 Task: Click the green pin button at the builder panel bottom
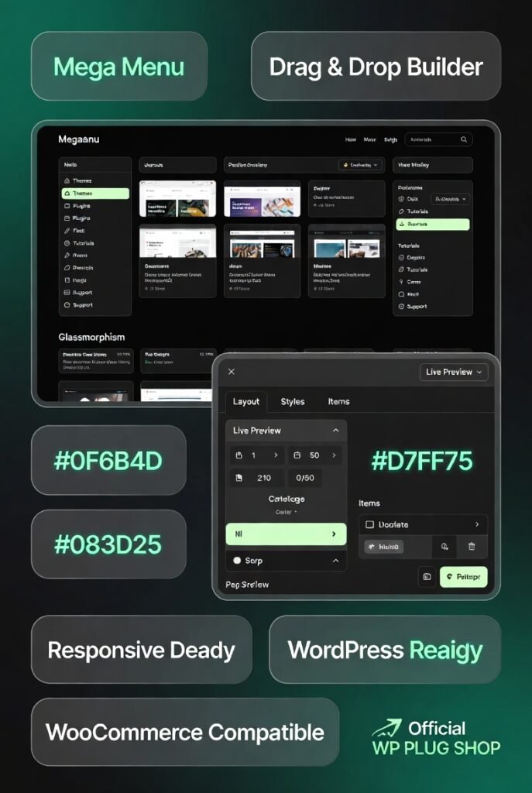click(x=464, y=576)
